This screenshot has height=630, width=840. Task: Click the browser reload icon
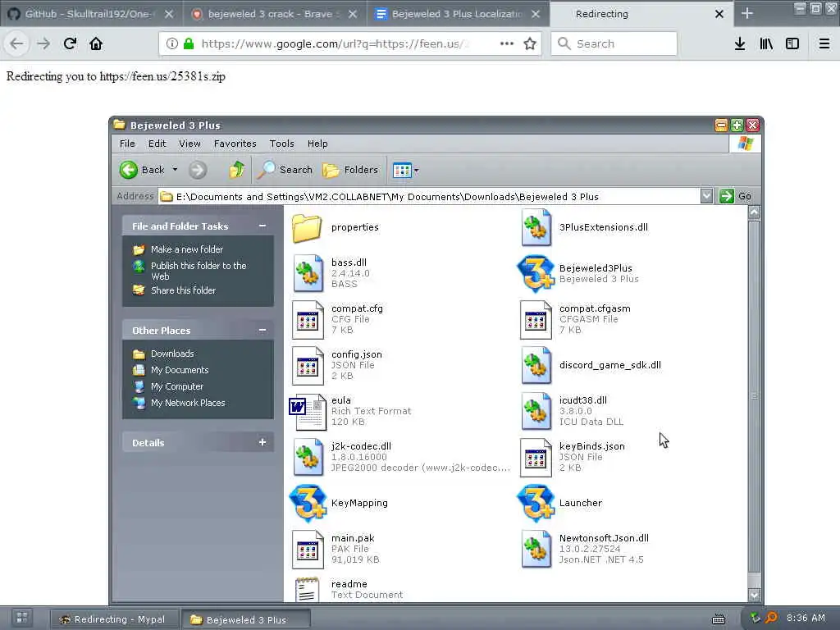point(70,43)
